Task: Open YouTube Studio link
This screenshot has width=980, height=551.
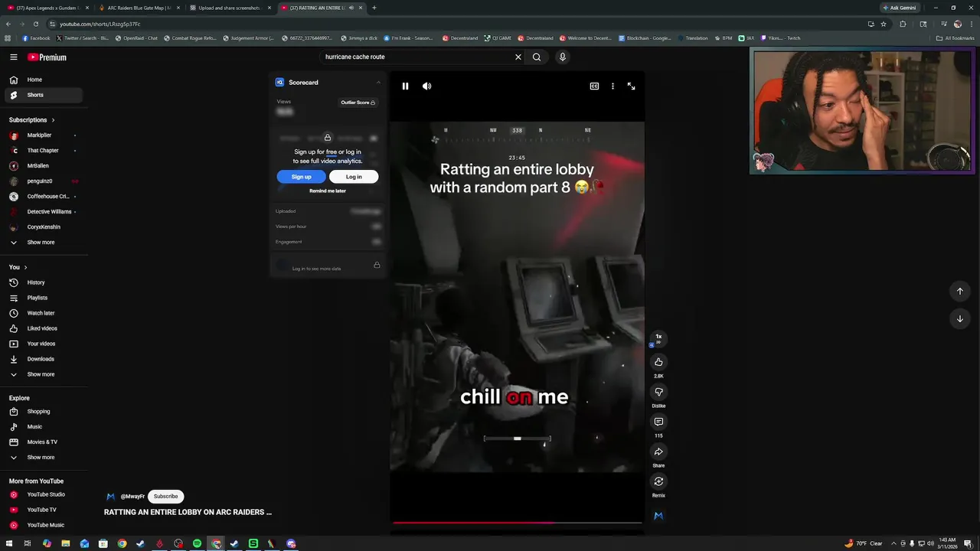Action: click(44, 494)
